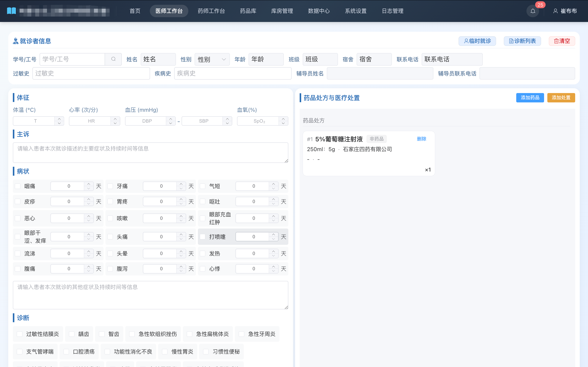Viewport: 588px width, 367px height.
Task: Click the 临时就诊 button
Action: [x=477, y=41]
